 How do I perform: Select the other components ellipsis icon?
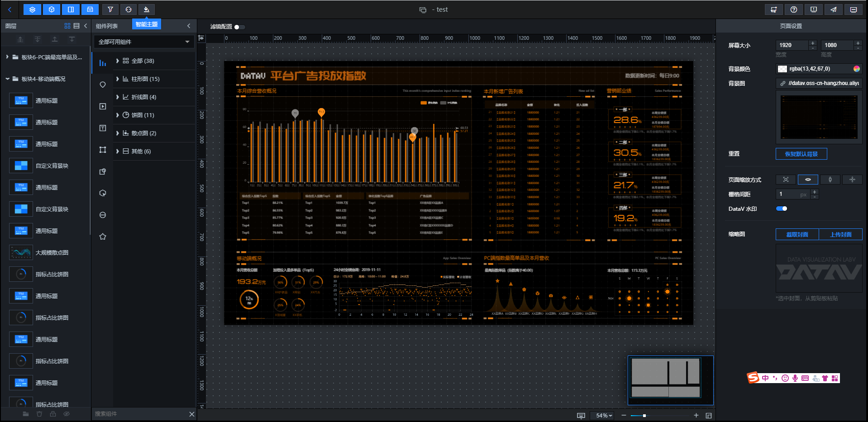click(103, 215)
